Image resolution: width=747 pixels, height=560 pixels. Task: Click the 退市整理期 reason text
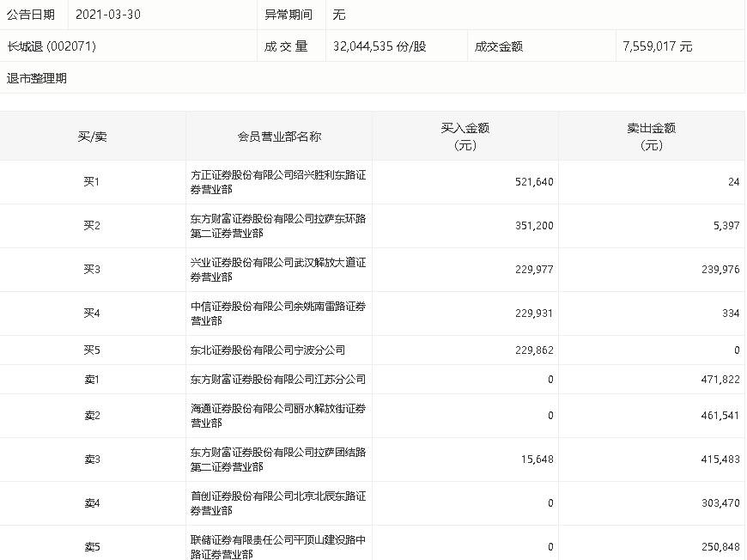[x=37, y=78]
